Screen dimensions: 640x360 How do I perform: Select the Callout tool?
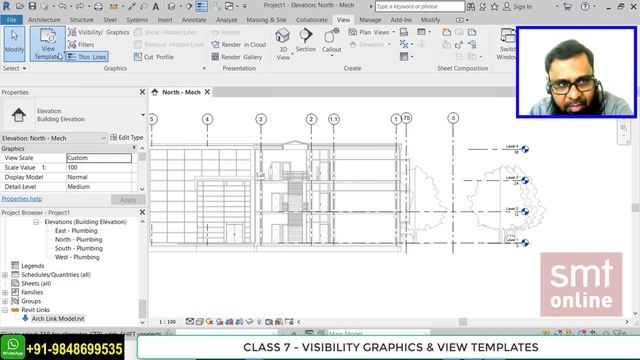click(x=331, y=41)
